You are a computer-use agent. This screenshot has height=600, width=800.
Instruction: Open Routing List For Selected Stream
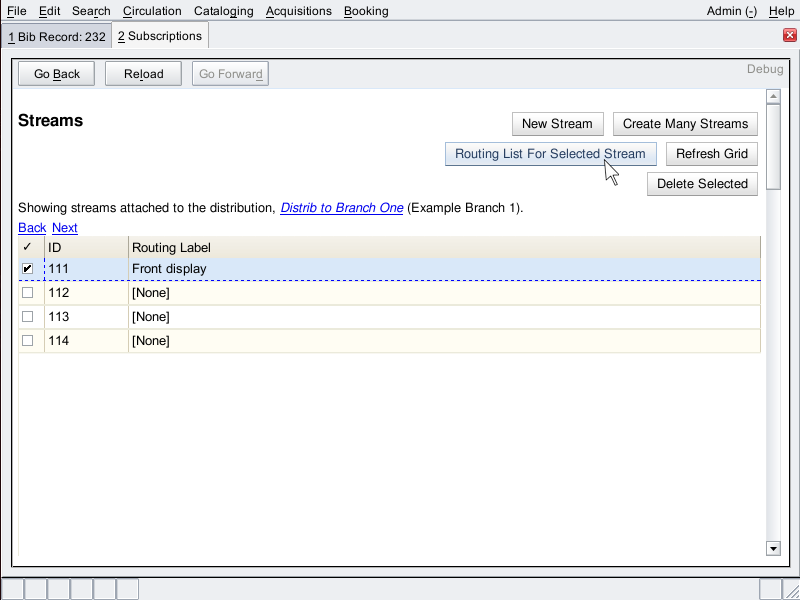point(550,154)
